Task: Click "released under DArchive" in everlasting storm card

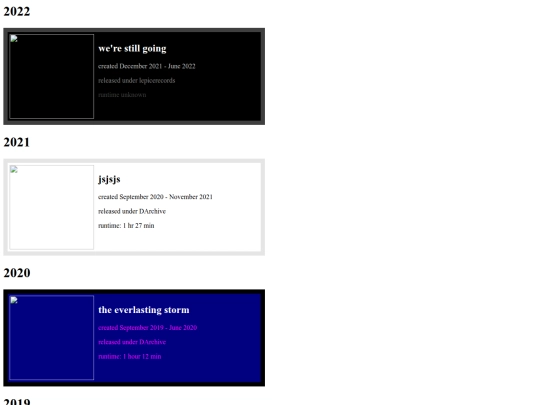Action: coord(132,342)
